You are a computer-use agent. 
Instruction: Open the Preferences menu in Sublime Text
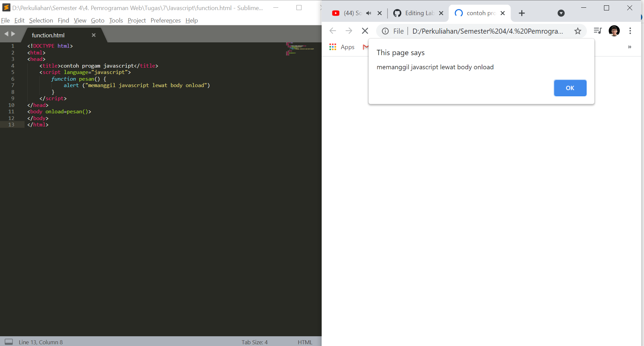pos(165,21)
